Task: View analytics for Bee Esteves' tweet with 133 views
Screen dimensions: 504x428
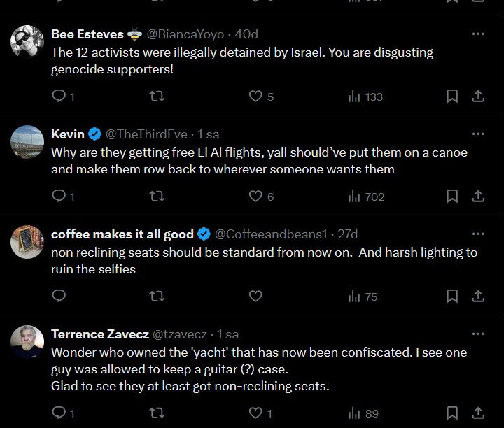Action: pos(366,97)
